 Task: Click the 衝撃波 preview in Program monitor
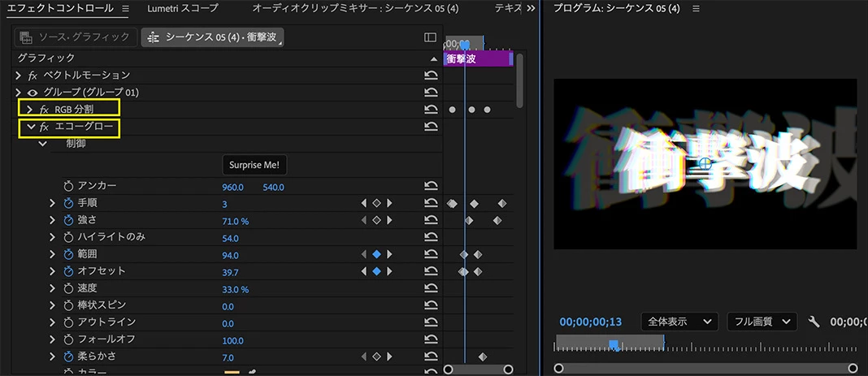pos(705,164)
